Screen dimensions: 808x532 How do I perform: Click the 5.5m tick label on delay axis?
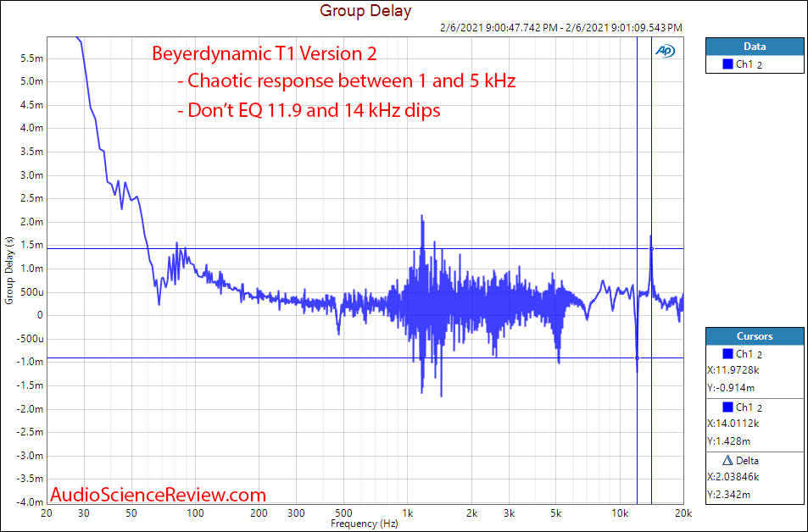(32, 58)
